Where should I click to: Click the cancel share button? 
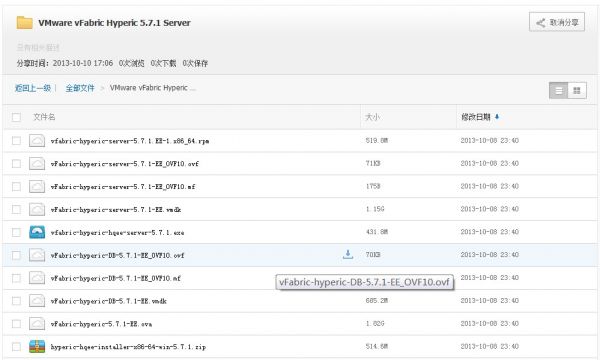pos(557,23)
